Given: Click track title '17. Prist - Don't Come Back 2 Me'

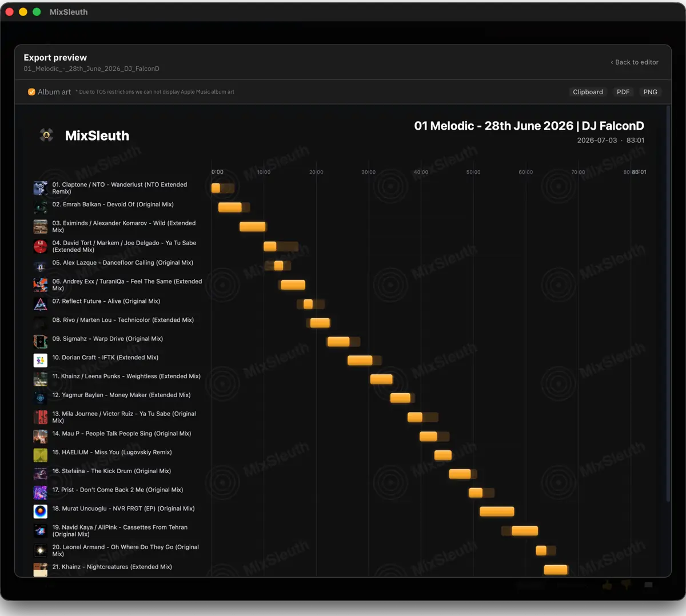Looking at the screenshot, I should 118,490.
